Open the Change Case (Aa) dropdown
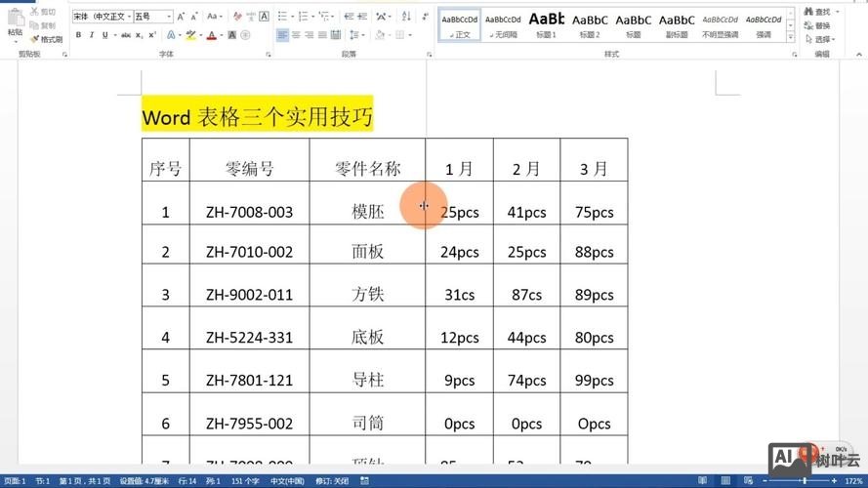 click(214, 17)
